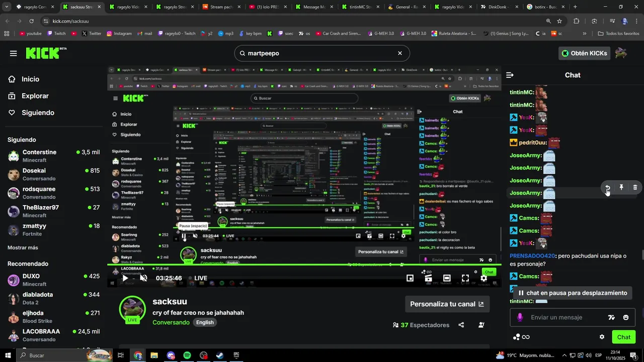Image resolution: width=644 pixels, height=362 pixels.
Task: View the 37 Espectadores list
Action: [421, 325]
